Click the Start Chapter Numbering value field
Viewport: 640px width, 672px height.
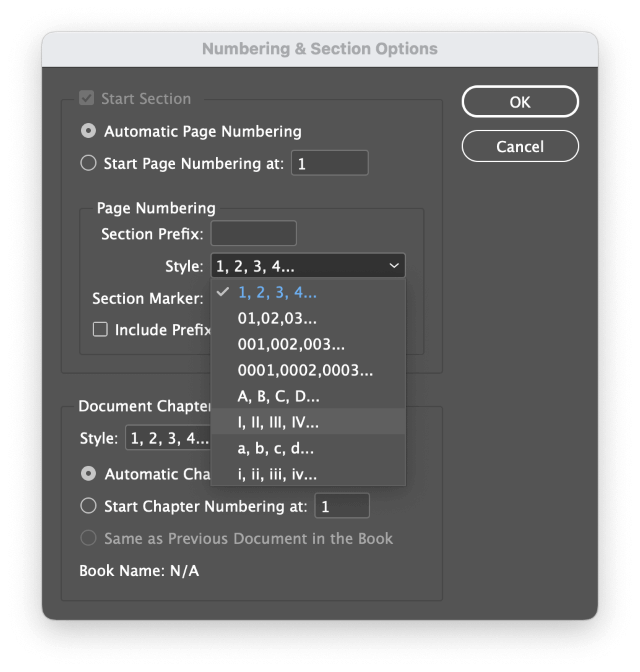tap(342, 507)
